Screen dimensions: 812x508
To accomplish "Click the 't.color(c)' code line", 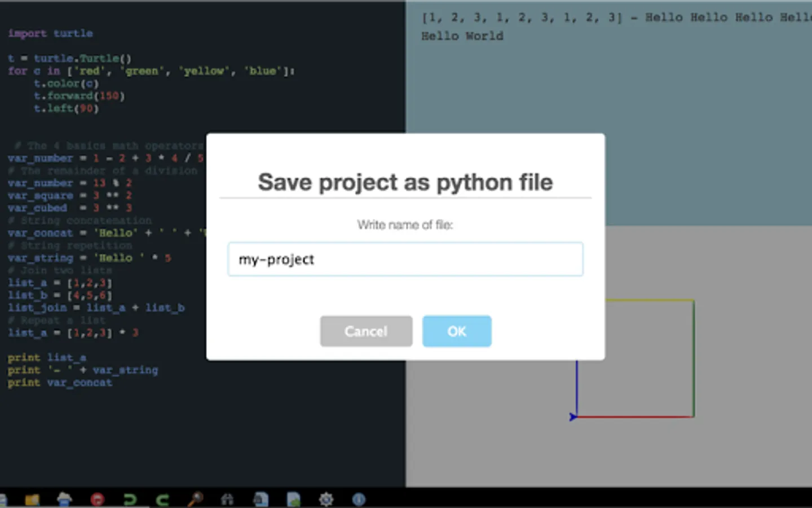I will coord(67,83).
